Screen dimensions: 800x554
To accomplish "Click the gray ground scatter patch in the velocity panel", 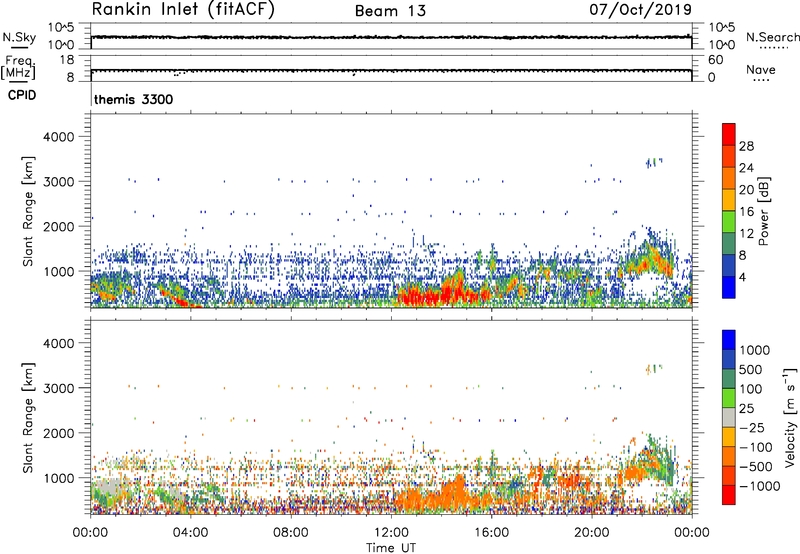I will pos(109,486).
